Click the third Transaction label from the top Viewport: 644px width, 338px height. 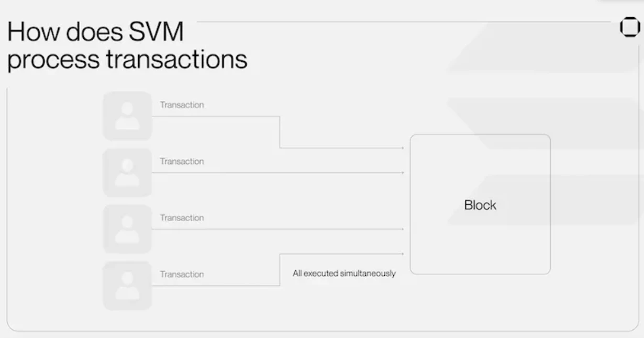pos(182,218)
